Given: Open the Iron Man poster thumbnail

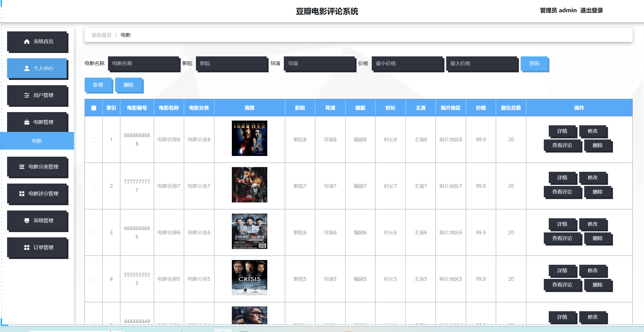Looking at the screenshot, I should 249,138.
